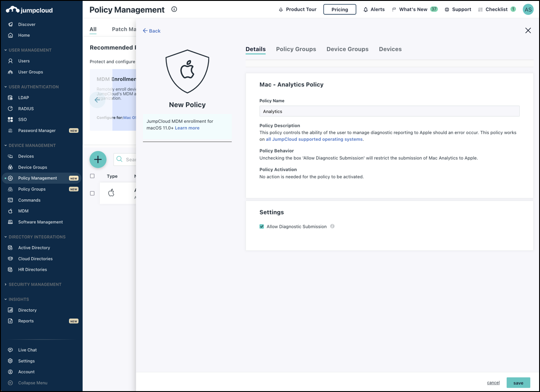Click the Policy Name input field

coord(389,111)
